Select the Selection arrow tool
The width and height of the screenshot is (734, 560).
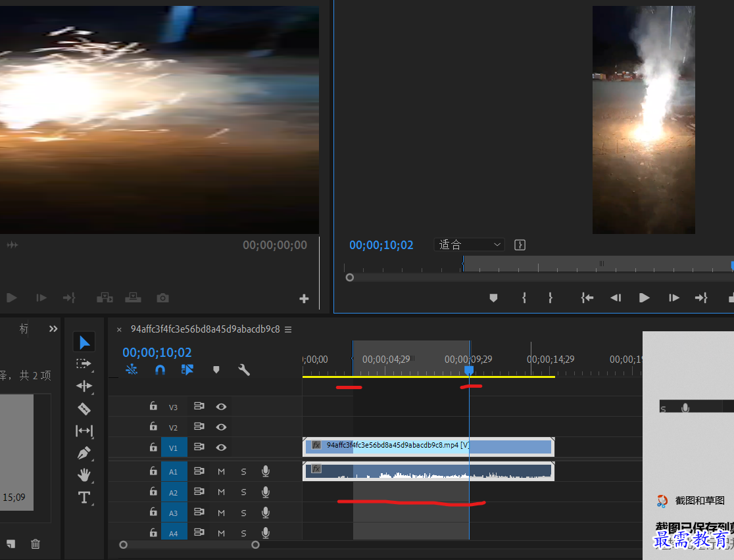point(84,342)
